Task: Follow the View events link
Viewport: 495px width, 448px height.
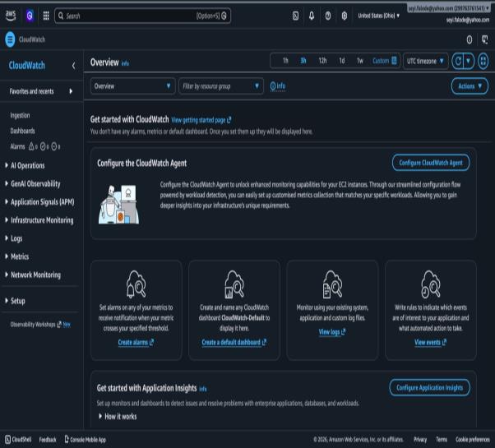Action: point(430,342)
